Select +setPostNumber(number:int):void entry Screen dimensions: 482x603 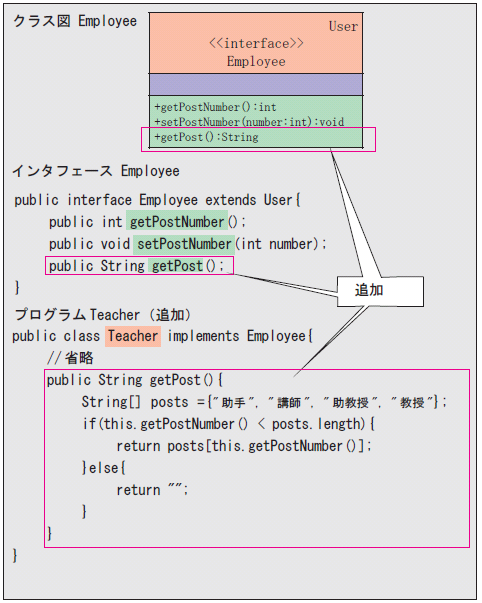249,122
